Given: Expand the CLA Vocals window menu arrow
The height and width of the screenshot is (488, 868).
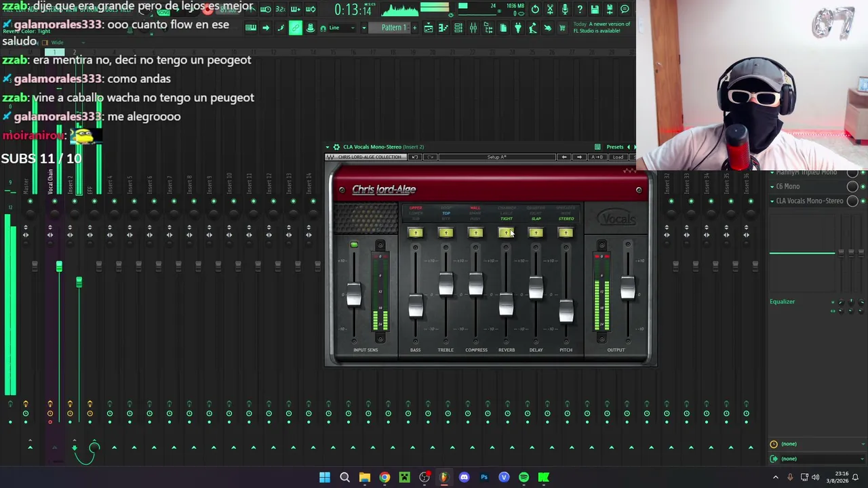Looking at the screenshot, I should click(x=328, y=146).
